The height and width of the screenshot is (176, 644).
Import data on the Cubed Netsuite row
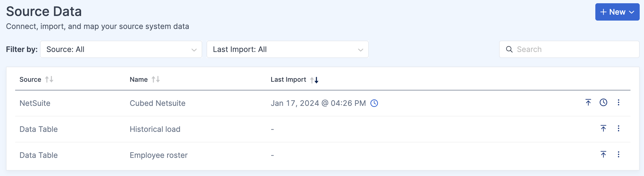coord(588,103)
